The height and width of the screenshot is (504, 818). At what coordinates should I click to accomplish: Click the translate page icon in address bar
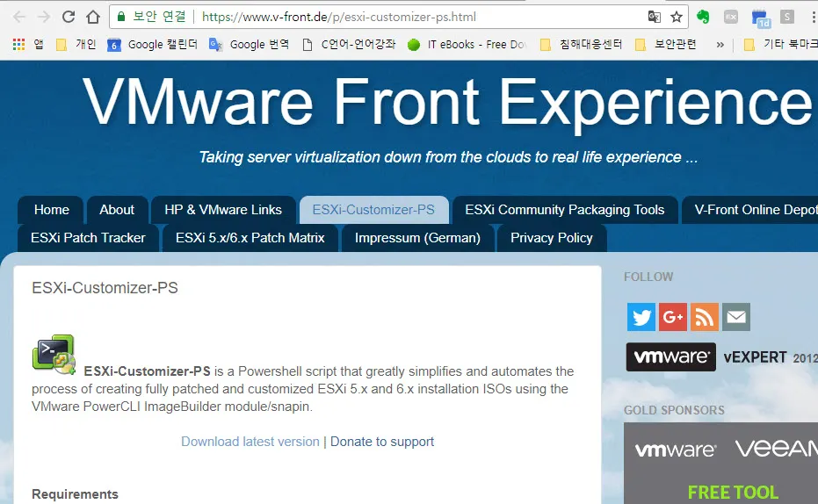[x=654, y=17]
